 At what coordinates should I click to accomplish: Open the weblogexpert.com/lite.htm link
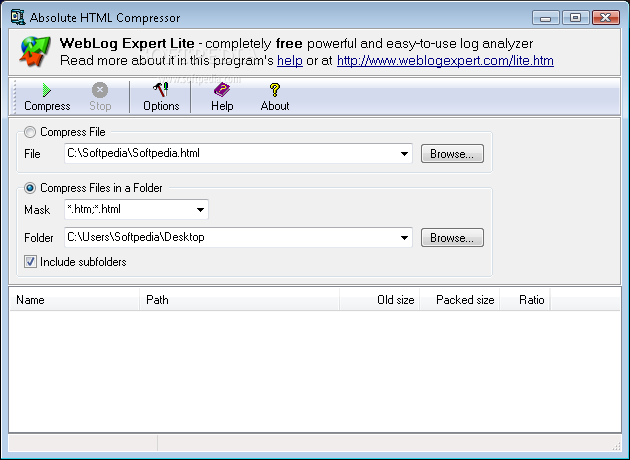[x=445, y=61]
